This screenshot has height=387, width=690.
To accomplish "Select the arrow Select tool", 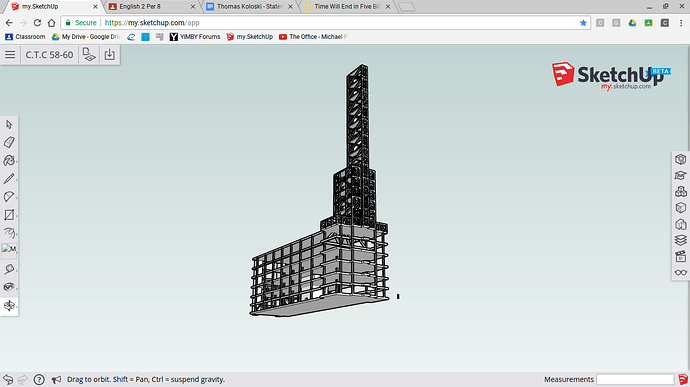I will pos(9,125).
